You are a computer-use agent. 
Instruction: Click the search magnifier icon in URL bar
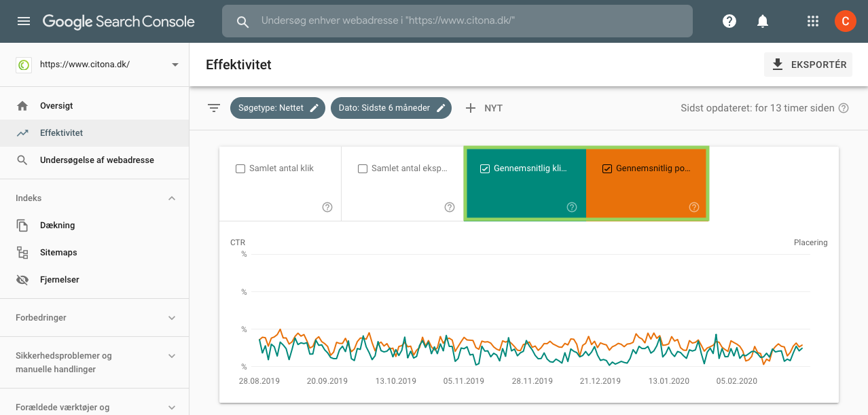pyautogui.click(x=242, y=22)
